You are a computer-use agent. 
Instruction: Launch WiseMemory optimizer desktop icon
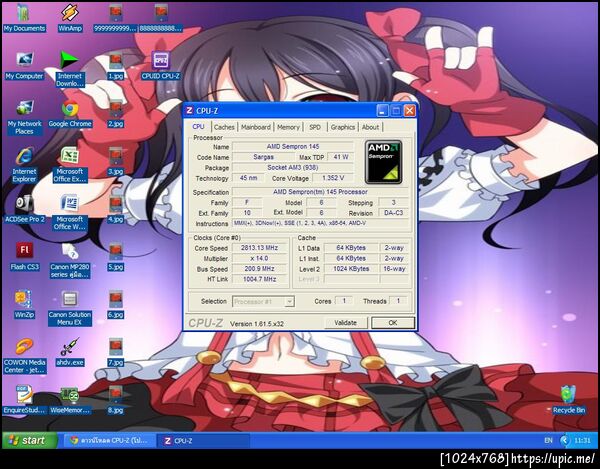[70, 400]
